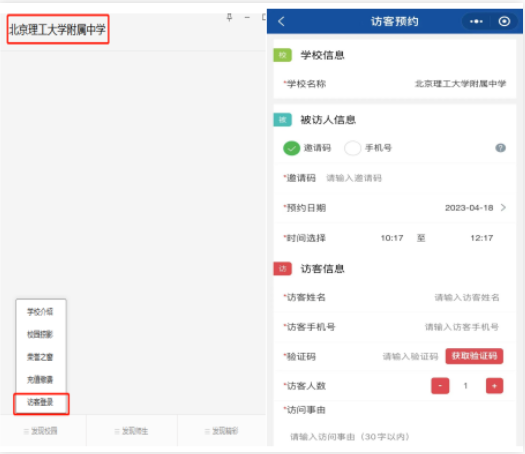Click the 北京理工大学附属中学 chat title
Image resolution: width=525 pixels, height=454 pixels.
coord(57,29)
